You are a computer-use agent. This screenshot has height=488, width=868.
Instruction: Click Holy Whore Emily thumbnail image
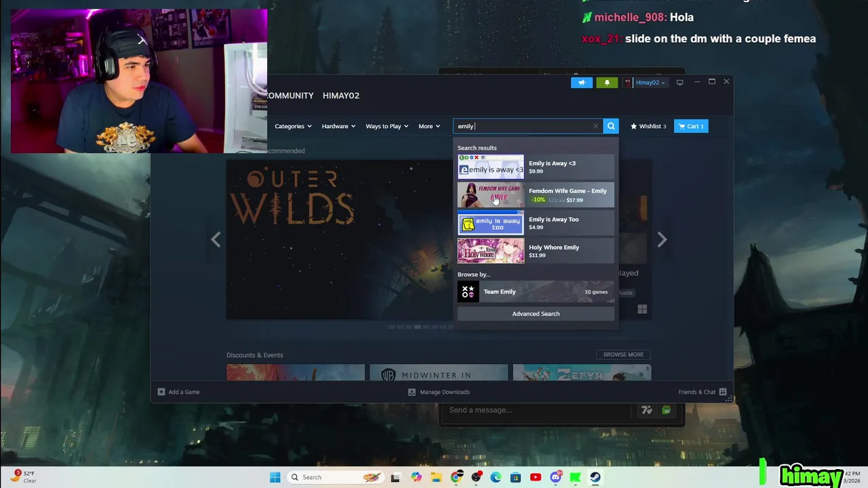pos(490,251)
